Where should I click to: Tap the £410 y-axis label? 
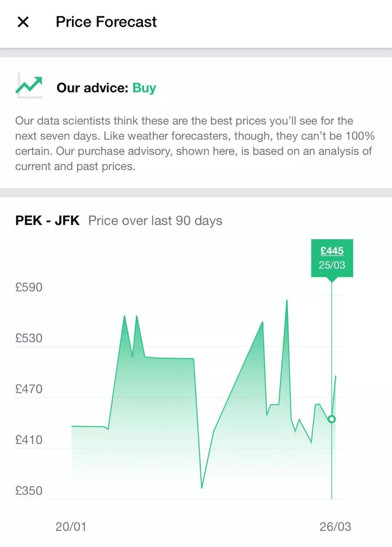click(29, 440)
